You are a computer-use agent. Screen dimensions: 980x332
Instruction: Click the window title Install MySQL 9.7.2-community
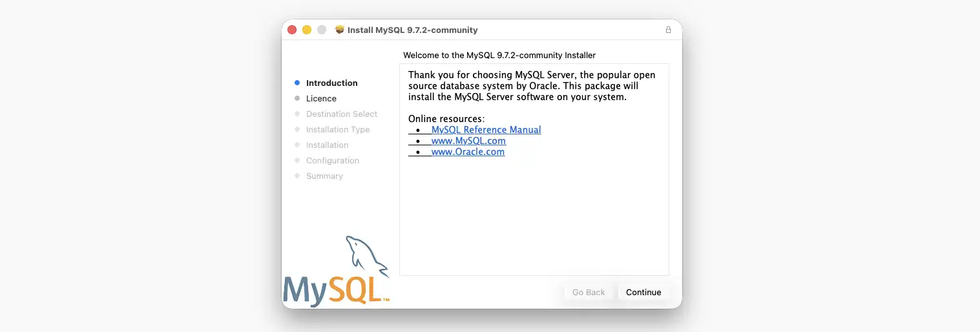coord(413,30)
